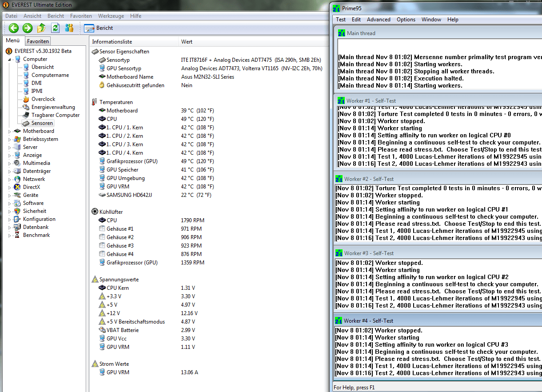Select the CPU Kern voltage row
Screen dimensions: 542x392
209,288
